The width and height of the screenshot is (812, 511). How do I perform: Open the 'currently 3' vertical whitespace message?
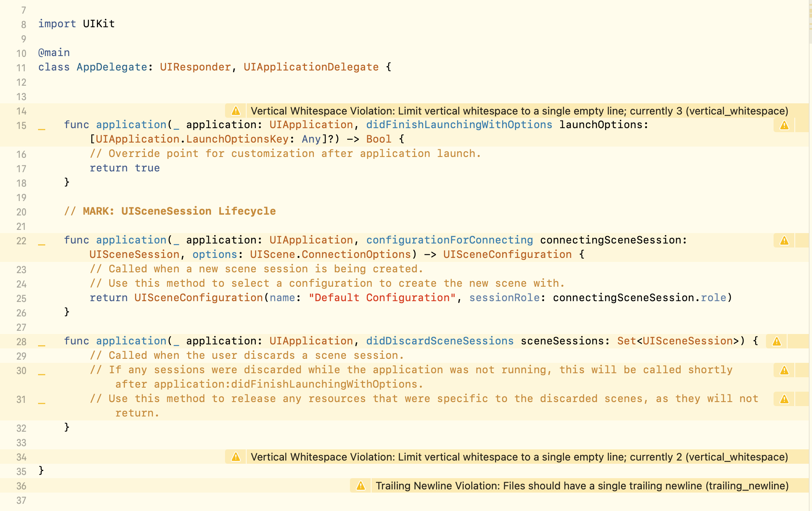click(x=519, y=111)
